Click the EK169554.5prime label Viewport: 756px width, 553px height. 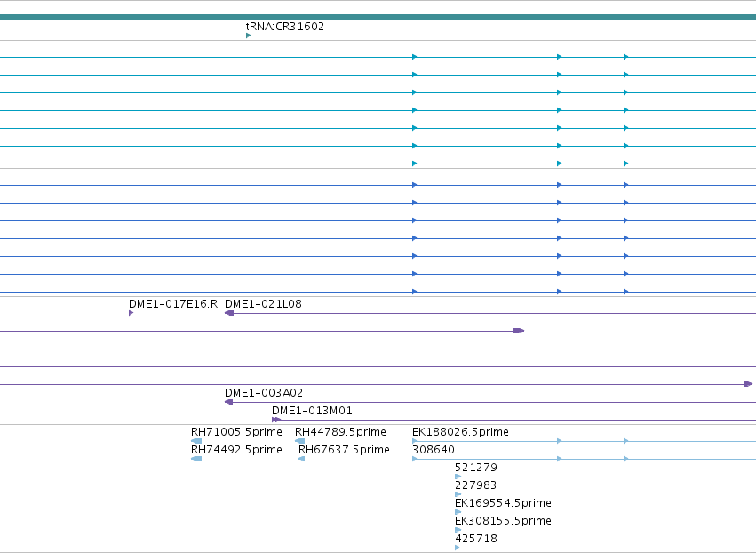coord(503,503)
